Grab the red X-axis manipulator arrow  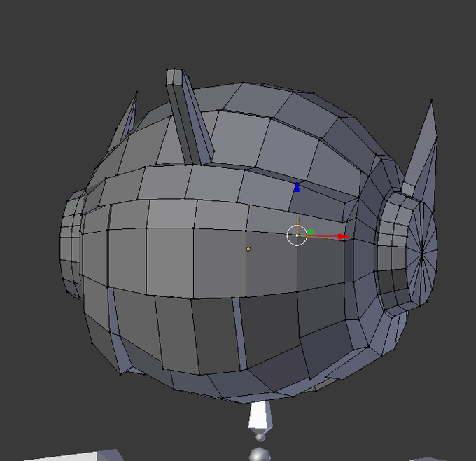(343, 236)
